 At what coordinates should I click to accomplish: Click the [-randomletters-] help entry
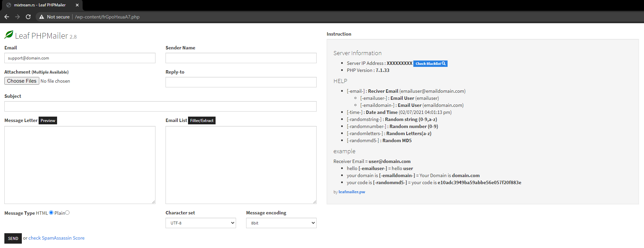tap(389, 133)
